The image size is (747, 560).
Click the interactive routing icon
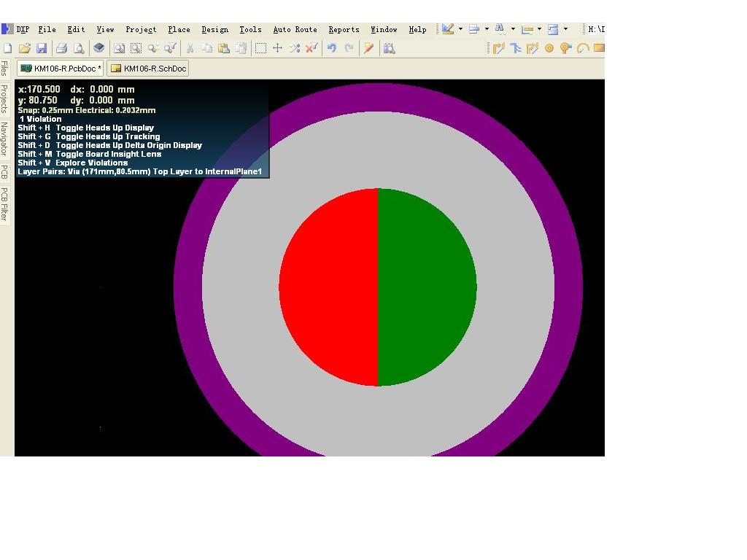pyautogui.click(x=499, y=48)
